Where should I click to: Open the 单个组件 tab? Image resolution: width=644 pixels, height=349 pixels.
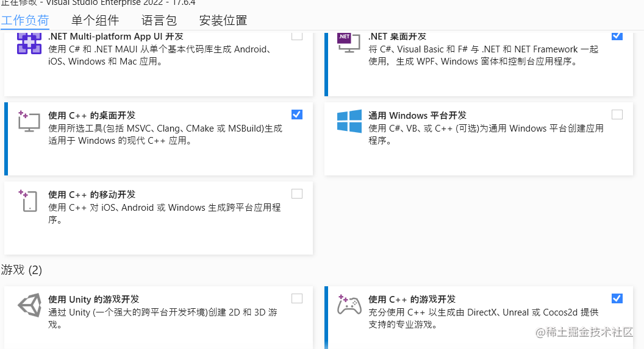(x=95, y=21)
